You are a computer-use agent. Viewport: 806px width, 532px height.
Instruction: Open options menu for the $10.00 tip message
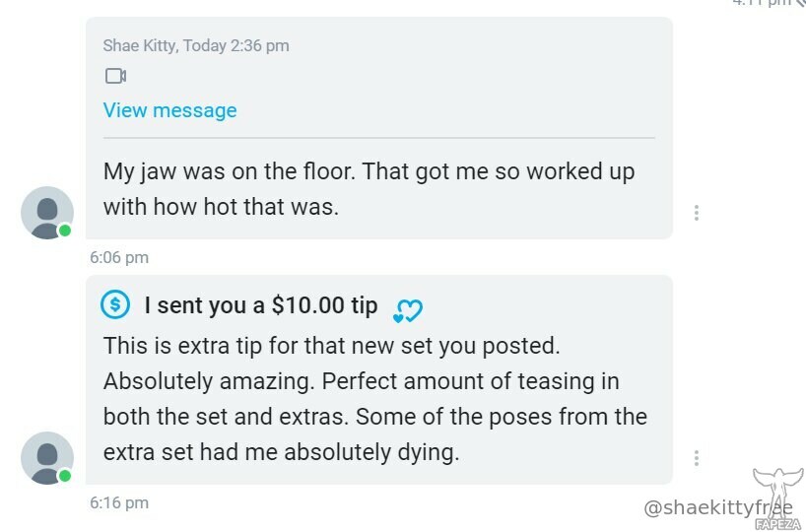(697, 457)
